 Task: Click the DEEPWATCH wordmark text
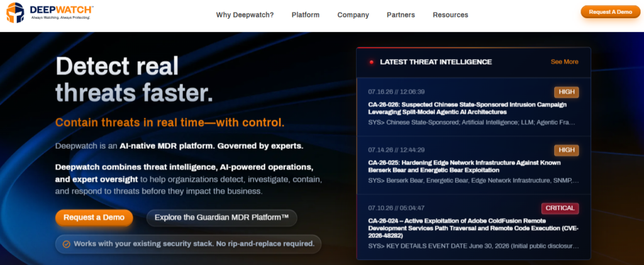(x=62, y=9)
